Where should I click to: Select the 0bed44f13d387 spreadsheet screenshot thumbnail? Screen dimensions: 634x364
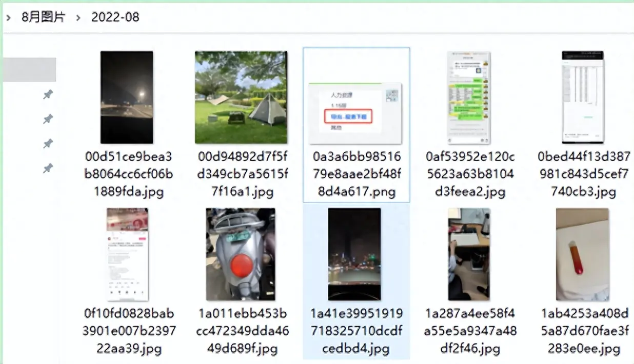[583, 97]
